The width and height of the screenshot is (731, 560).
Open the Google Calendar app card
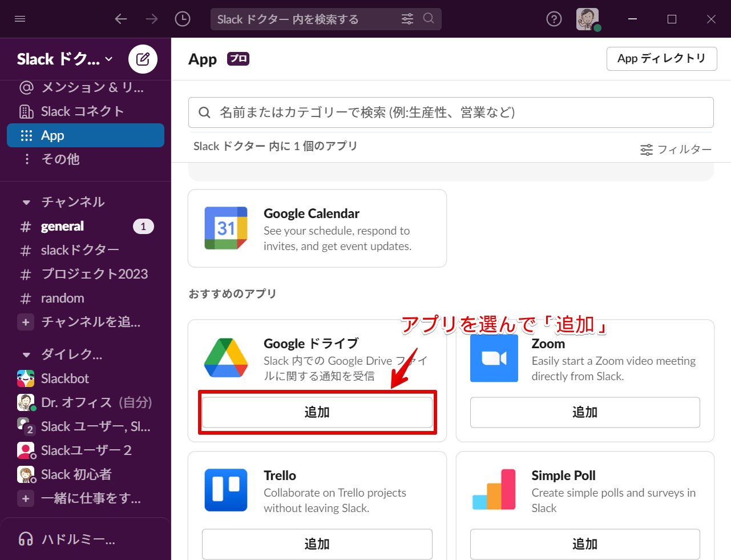coord(317,228)
